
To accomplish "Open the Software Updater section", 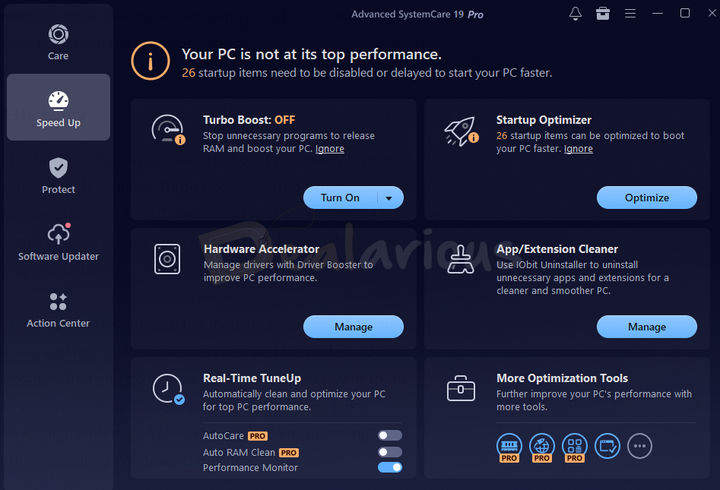I will 58,242.
